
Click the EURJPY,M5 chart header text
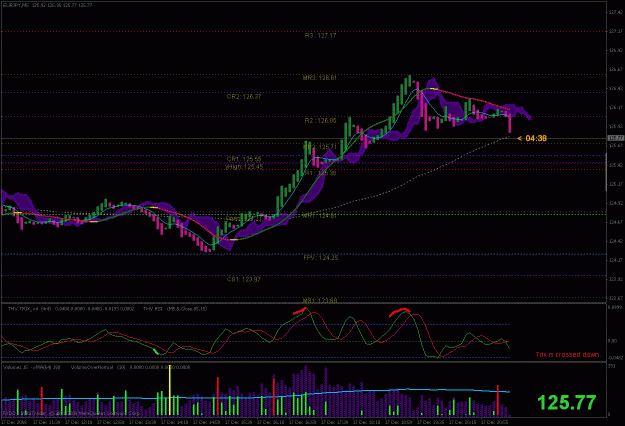point(47,5)
